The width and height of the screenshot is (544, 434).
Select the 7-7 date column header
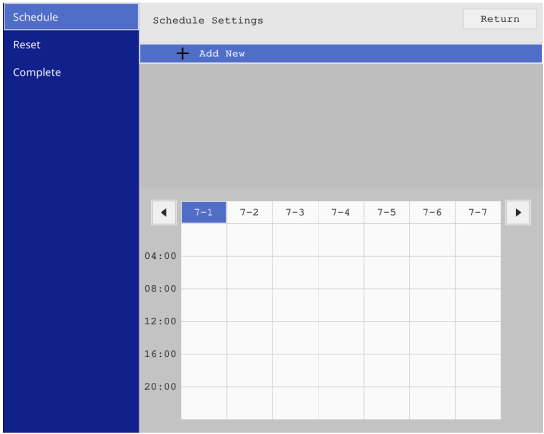click(x=478, y=212)
